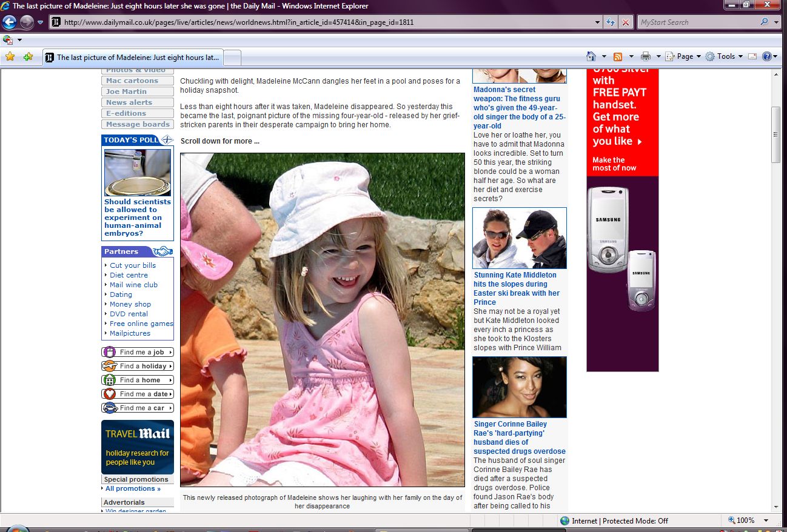787x532 pixels.
Task: Click the Home toolbar icon
Action: pos(591,56)
